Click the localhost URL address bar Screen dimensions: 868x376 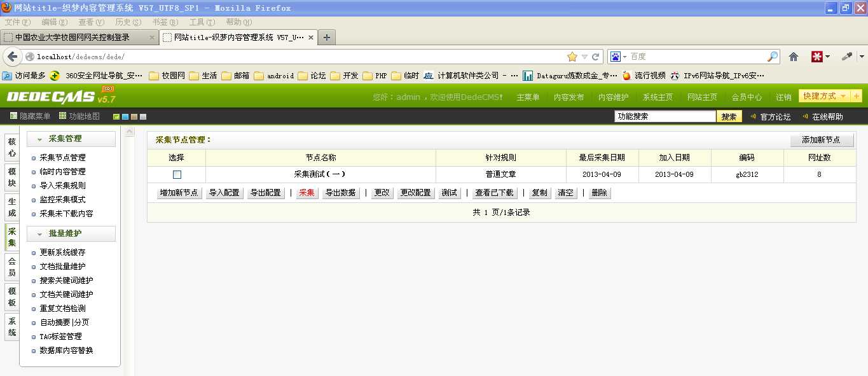[x=299, y=57]
